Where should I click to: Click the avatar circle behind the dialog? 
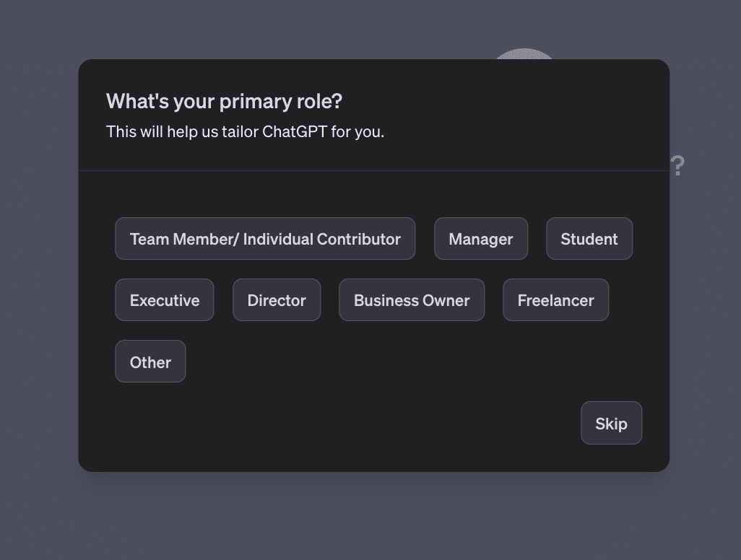pyautogui.click(x=524, y=53)
